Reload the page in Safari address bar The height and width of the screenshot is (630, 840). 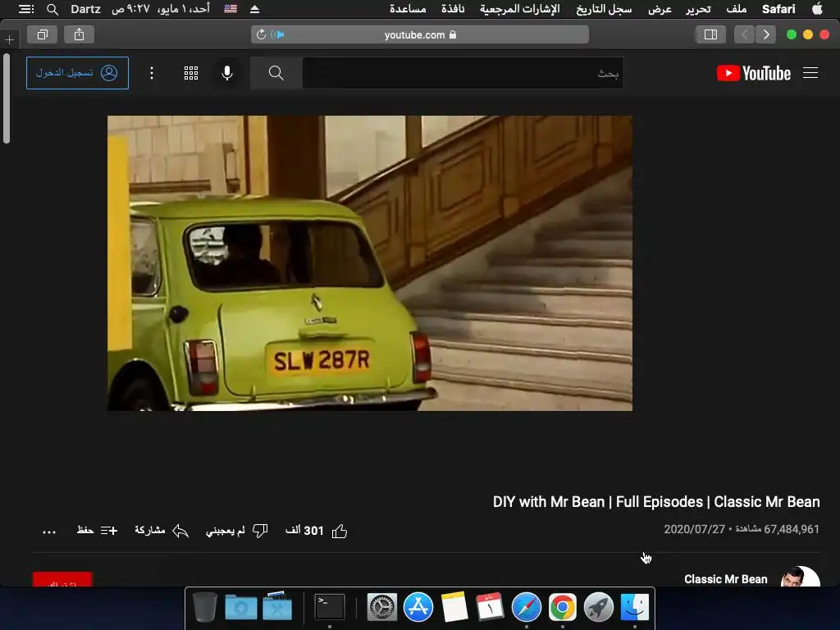coord(261,34)
